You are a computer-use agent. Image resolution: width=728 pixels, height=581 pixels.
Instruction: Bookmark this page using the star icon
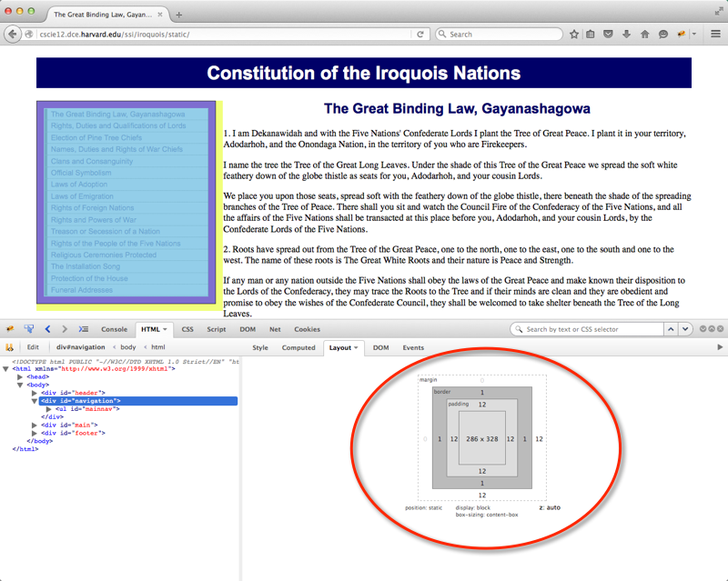pos(574,34)
